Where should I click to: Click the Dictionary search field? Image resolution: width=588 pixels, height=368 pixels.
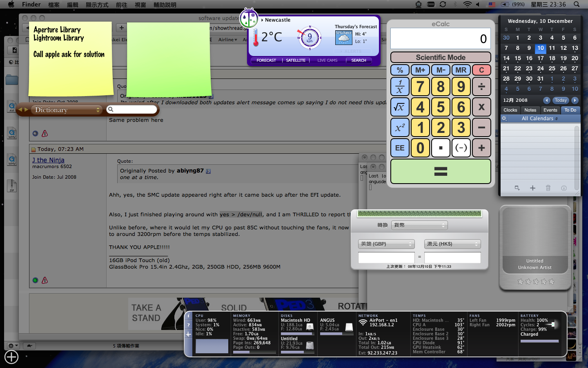pyautogui.click(x=131, y=110)
